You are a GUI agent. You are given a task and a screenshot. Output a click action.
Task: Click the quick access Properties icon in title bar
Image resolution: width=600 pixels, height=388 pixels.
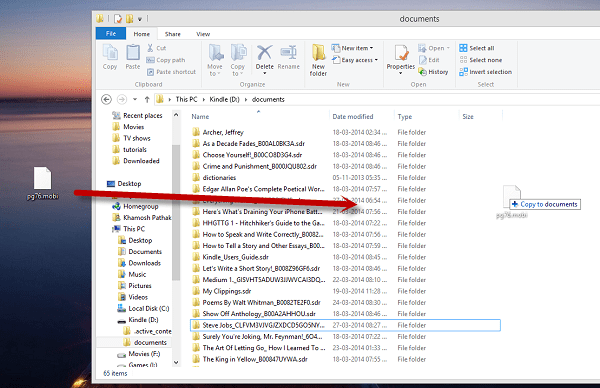pyautogui.click(x=118, y=18)
